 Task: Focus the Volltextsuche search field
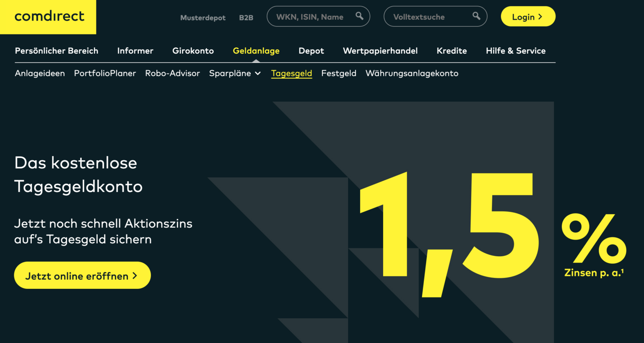tap(435, 16)
